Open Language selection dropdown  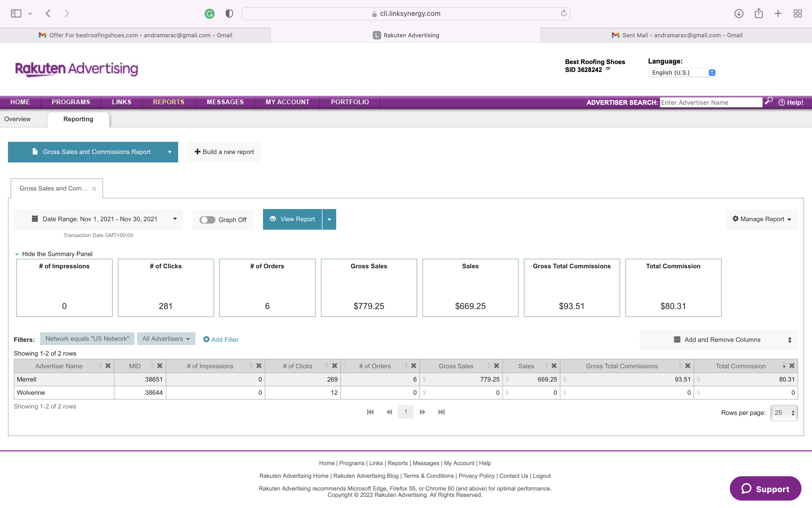pyautogui.click(x=682, y=72)
